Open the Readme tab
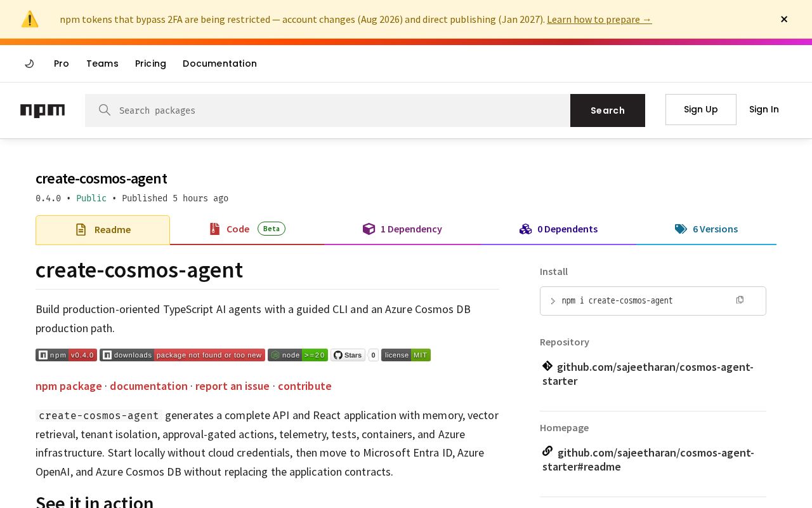812x508 pixels. pyautogui.click(x=103, y=230)
